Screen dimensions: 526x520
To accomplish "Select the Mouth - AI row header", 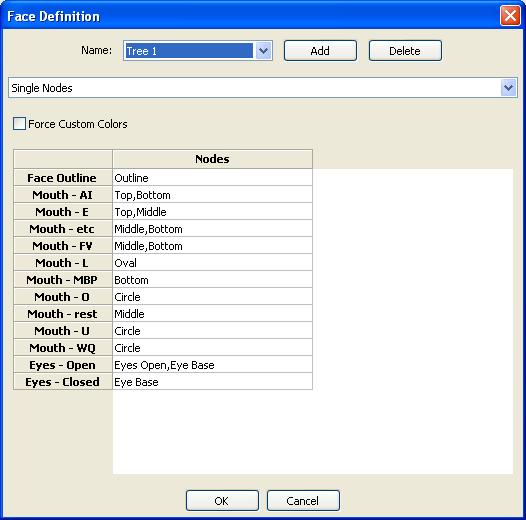I will pos(62,195).
